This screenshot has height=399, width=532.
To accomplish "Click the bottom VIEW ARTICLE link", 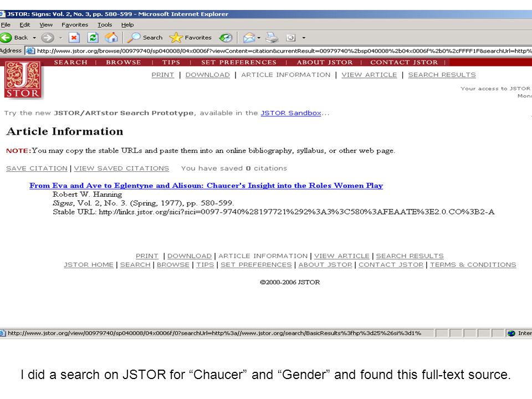I will click(342, 256).
